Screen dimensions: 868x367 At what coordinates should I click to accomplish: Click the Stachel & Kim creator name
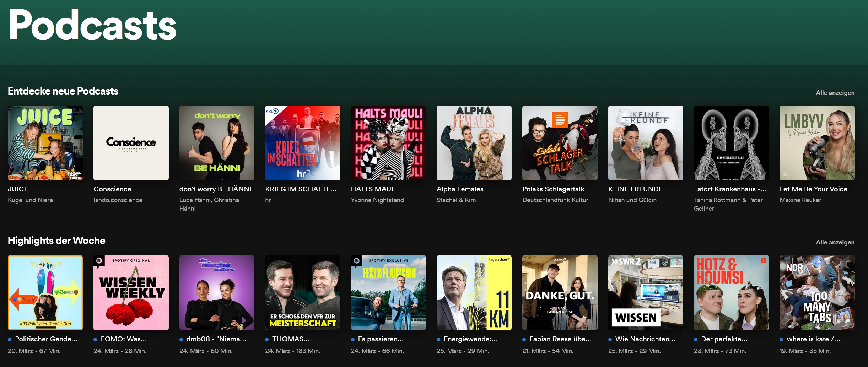tap(456, 200)
